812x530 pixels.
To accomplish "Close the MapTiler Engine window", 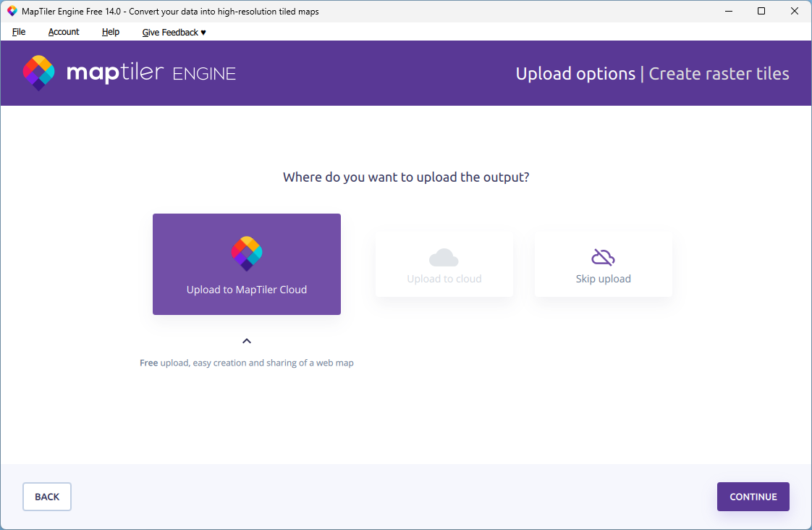I will click(795, 11).
